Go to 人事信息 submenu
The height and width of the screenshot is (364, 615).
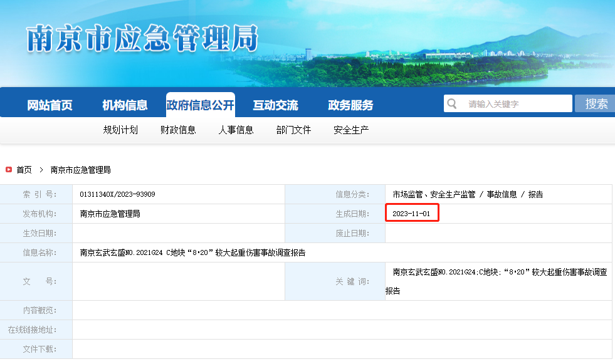coord(236,130)
